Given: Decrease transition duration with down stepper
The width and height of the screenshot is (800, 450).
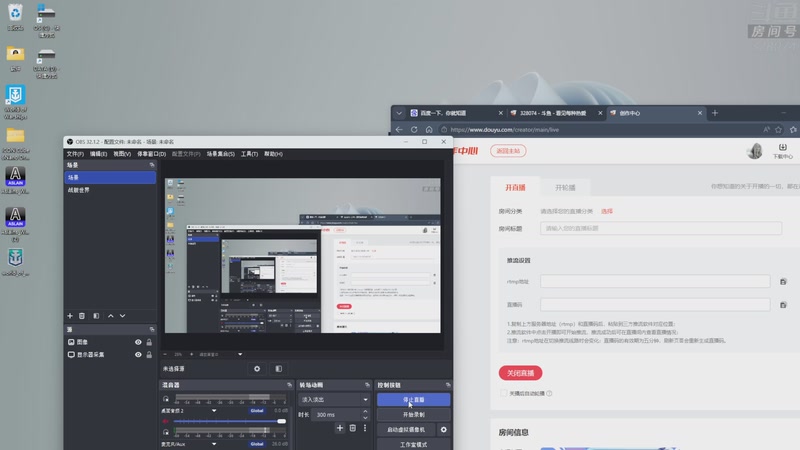Looking at the screenshot, I should click(x=365, y=418).
